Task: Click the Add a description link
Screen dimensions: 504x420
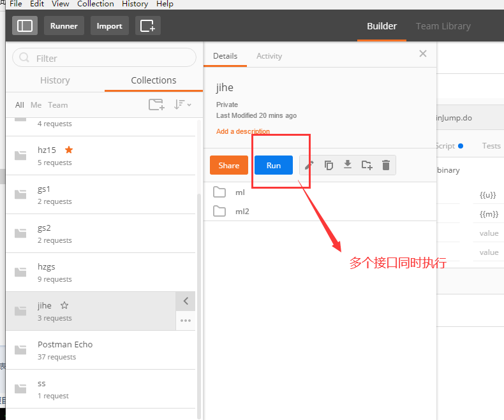Action: point(243,131)
